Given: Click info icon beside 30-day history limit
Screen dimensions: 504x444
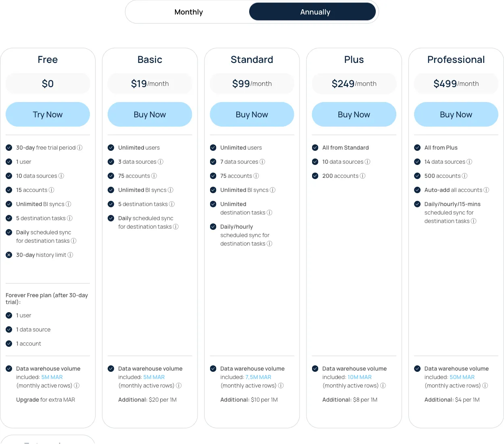Looking at the screenshot, I should pyautogui.click(x=70, y=255).
